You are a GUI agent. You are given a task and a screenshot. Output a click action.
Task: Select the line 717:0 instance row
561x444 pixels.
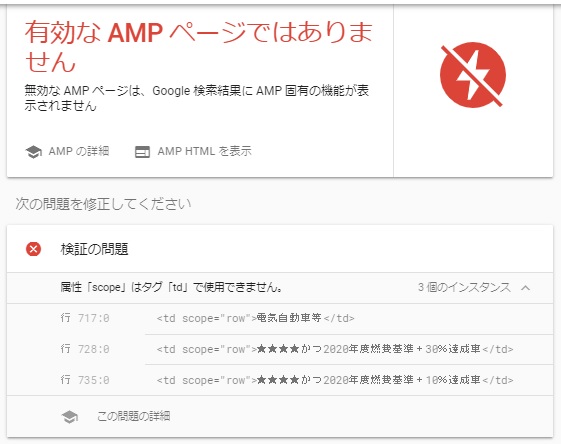click(280, 318)
